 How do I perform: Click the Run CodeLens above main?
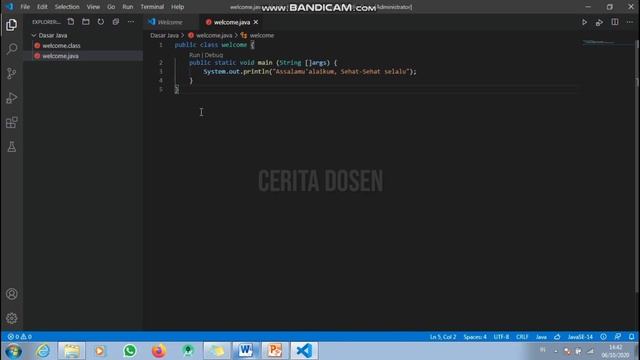[x=194, y=55]
